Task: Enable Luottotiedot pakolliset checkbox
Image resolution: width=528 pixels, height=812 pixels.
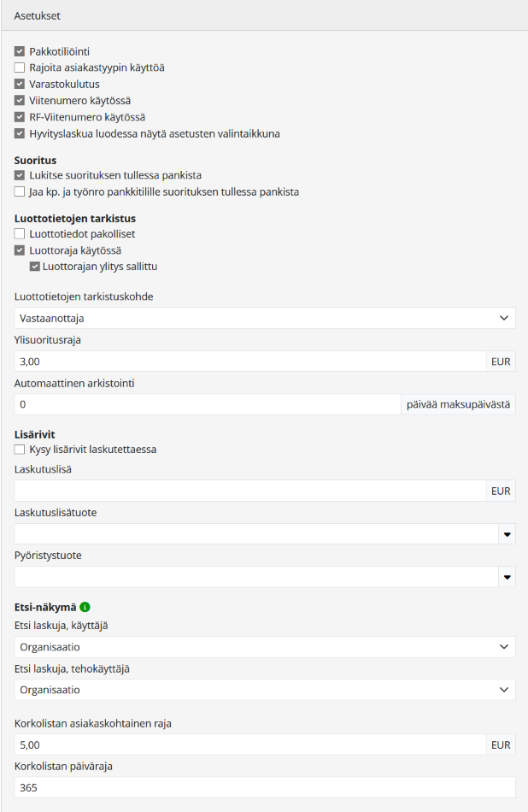Action: point(20,233)
